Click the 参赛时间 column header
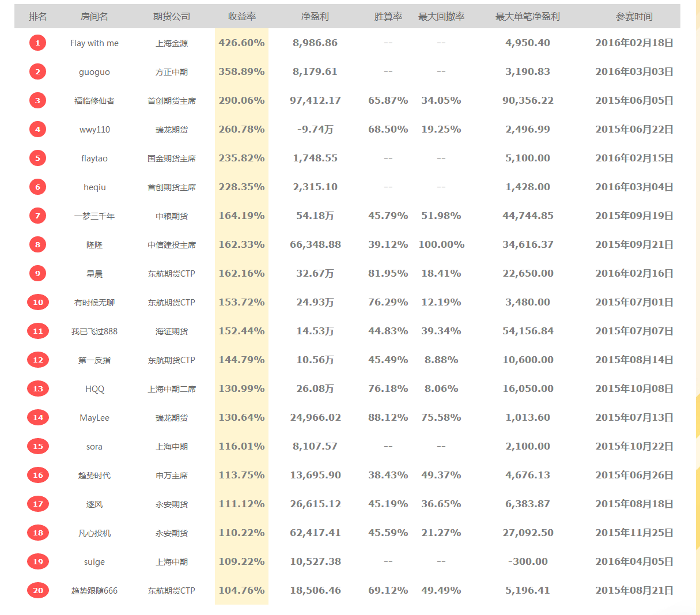The width and height of the screenshot is (700, 615). pos(634,17)
